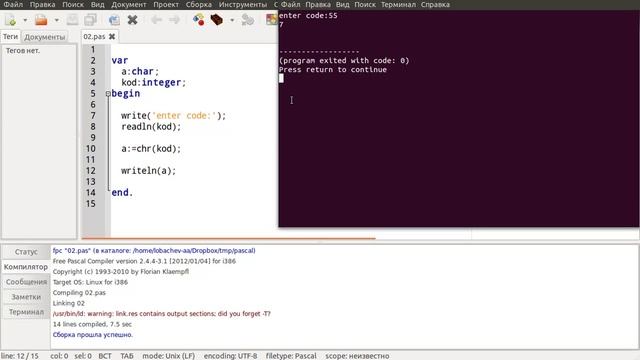This screenshot has height=360, width=640.
Task: Click on the readln(kod); code line
Action: point(151,127)
